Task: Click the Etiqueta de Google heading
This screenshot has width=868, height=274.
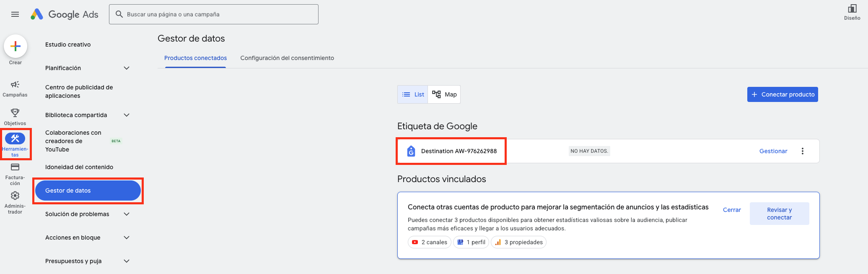Action: [x=437, y=126]
